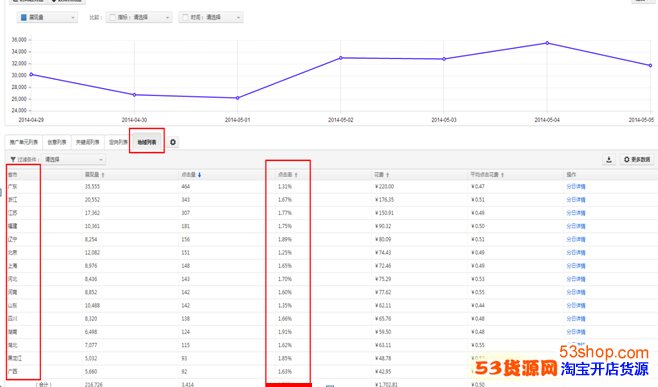Viewport: 658px width, 387px height.
Task: Click the 广西 province cell
Action: tap(13, 372)
